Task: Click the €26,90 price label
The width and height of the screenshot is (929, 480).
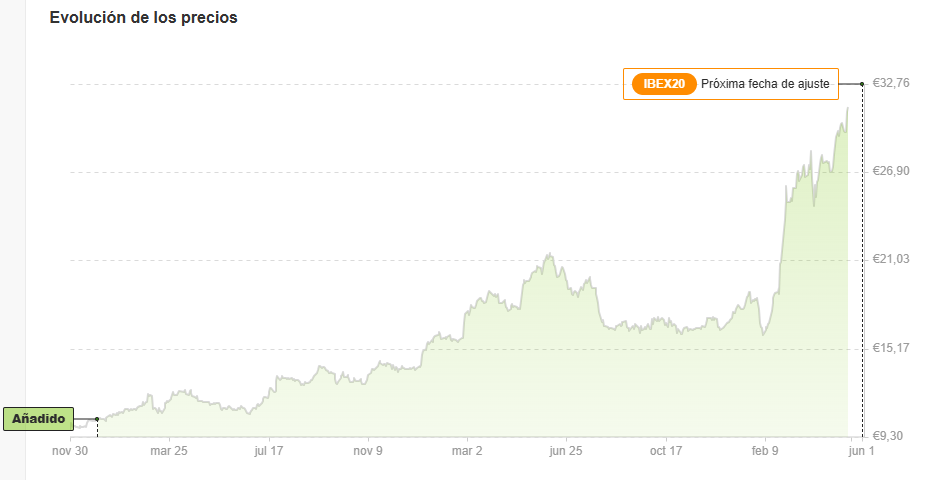Action: pyautogui.click(x=890, y=171)
